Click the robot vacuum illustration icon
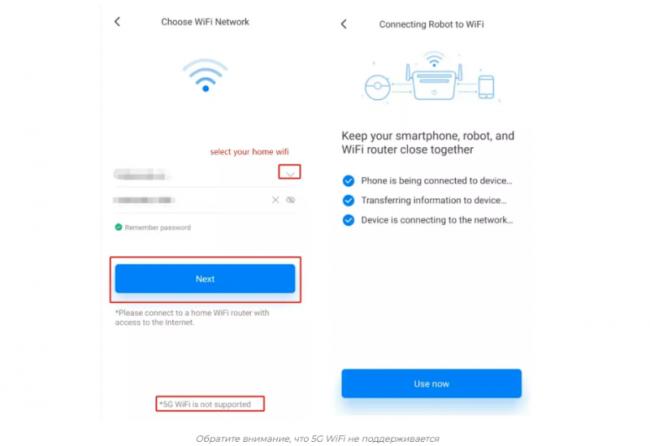650x446 pixels. (377, 87)
